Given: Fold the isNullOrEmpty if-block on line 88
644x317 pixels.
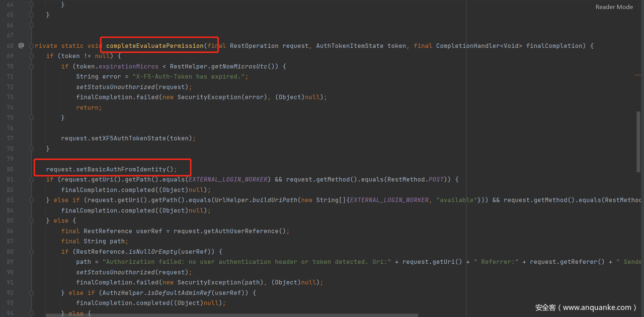Looking at the screenshot, I should coord(31,251).
